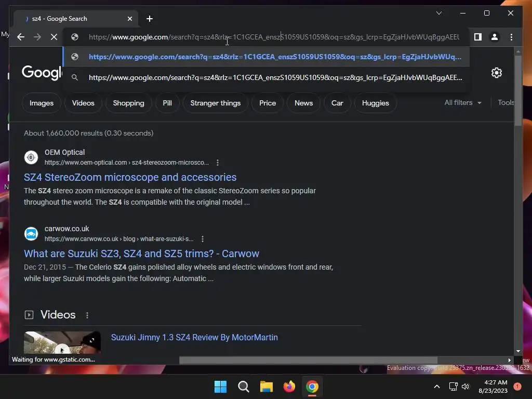This screenshot has width=532, height=399.
Task: Open more options for OEM Optical result
Action: [x=218, y=163]
